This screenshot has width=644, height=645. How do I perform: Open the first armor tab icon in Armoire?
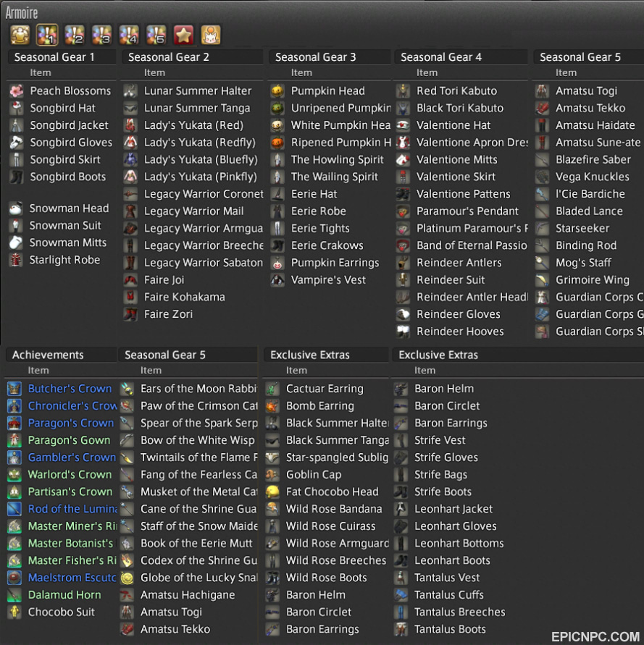pos(20,35)
